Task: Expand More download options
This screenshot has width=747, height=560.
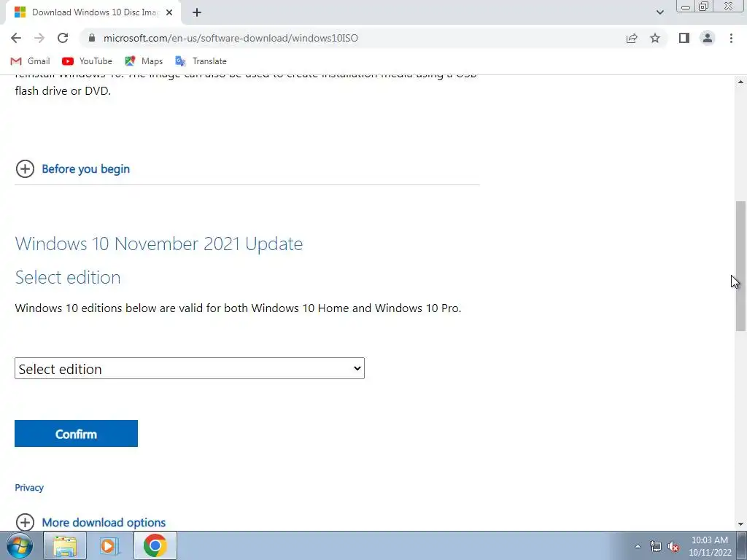Action: point(104,522)
